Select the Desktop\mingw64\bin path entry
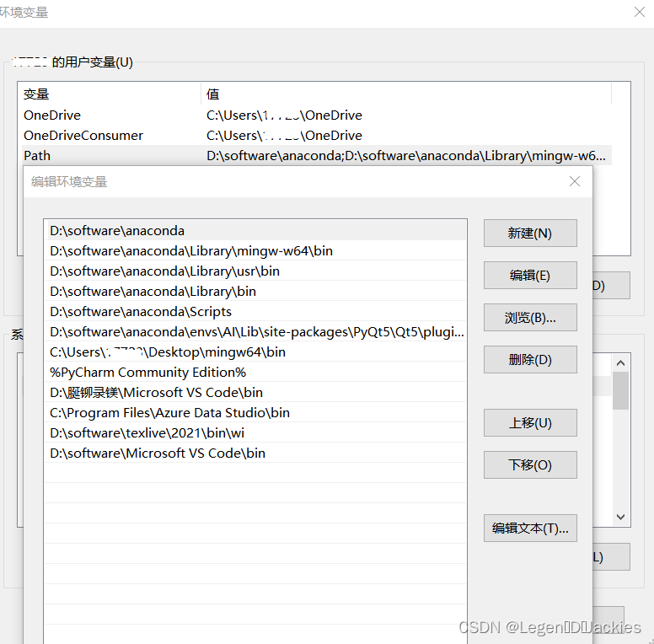 pyautogui.click(x=255, y=352)
